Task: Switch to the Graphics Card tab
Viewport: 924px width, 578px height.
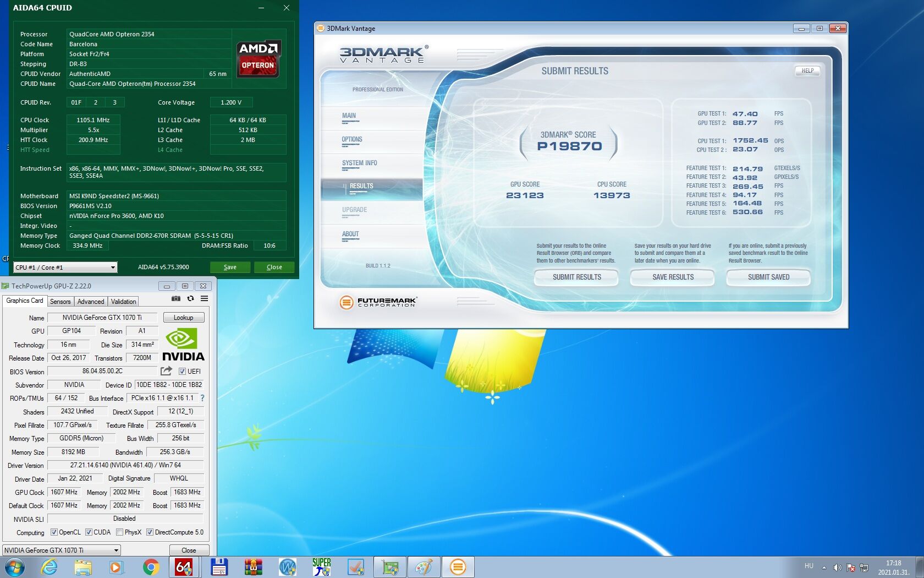Action: tap(24, 301)
